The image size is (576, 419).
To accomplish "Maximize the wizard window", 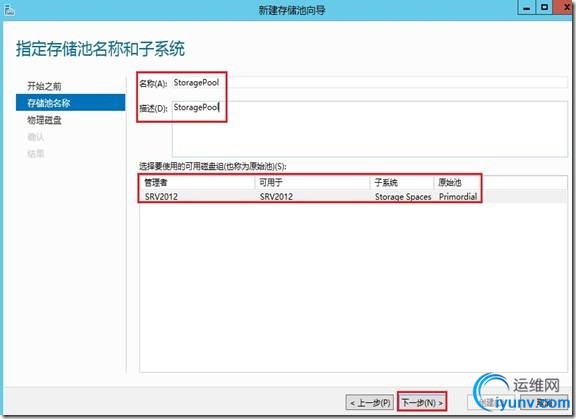I will click(544, 7).
